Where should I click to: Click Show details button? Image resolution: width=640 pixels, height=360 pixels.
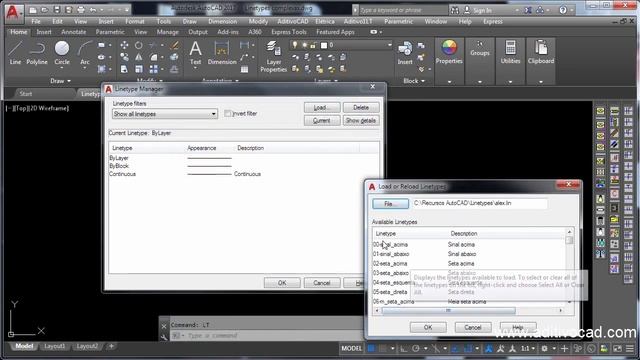coord(361,120)
